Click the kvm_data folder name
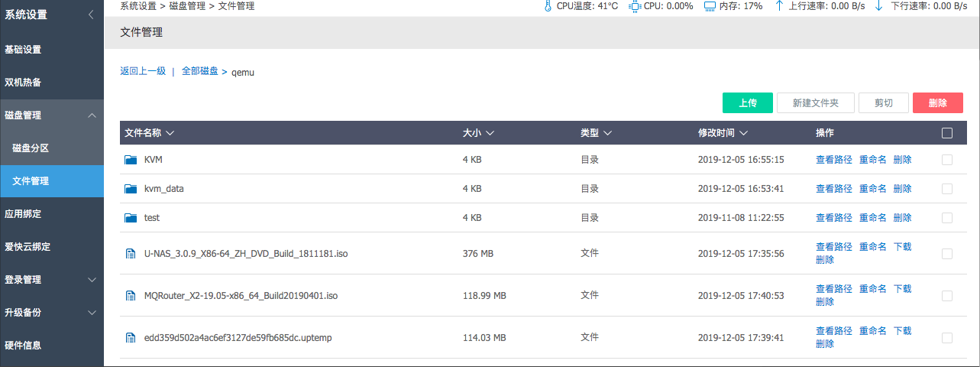This screenshot has width=980, height=367. [164, 189]
